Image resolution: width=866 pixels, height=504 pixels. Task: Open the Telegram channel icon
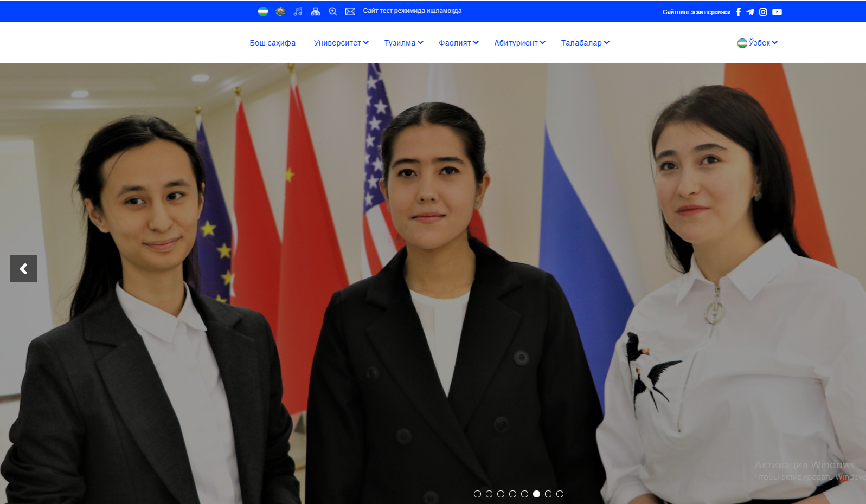pyautogui.click(x=750, y=12)
